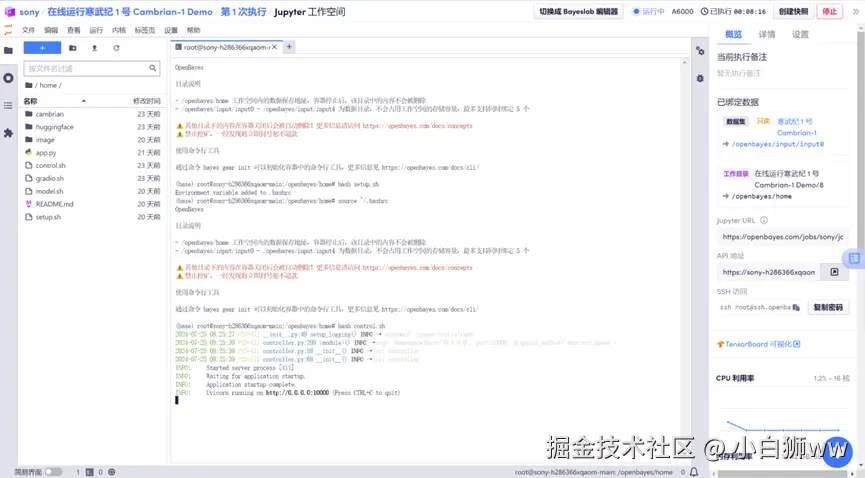Click the Jupyter URL info icon
Screen dimensions: 865x478
764,220
